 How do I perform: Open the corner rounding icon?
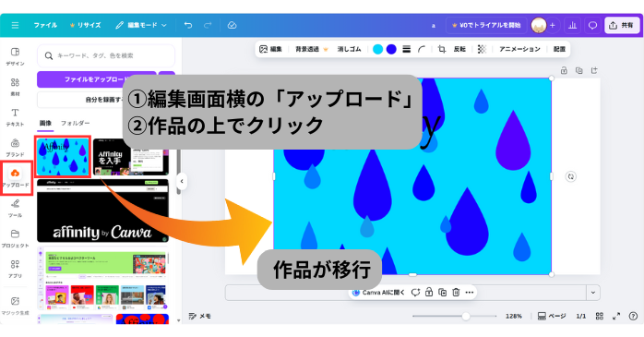click(422, 49)
